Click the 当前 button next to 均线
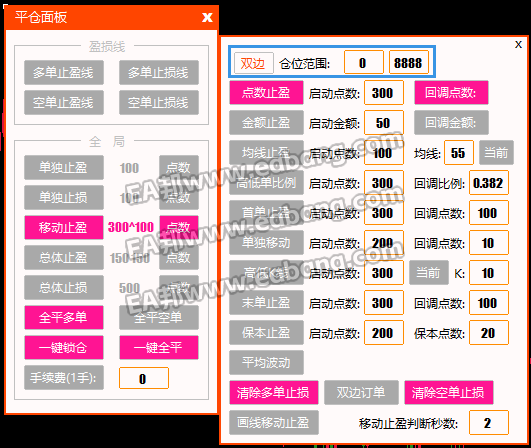 click(496, 153)
